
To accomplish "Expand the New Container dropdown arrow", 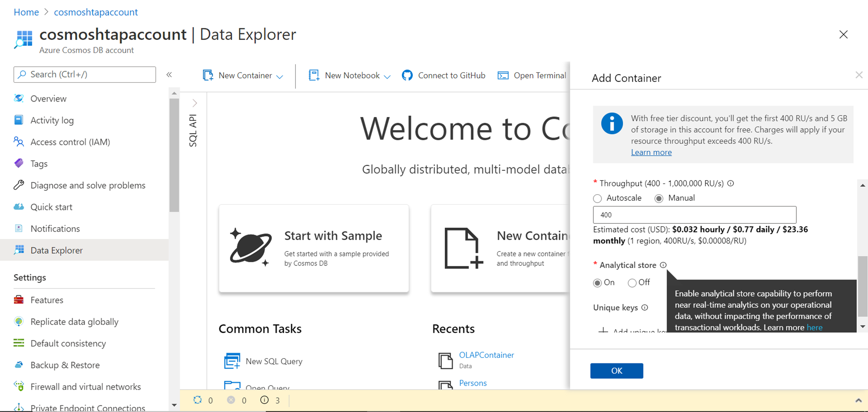I will point(280,76).
